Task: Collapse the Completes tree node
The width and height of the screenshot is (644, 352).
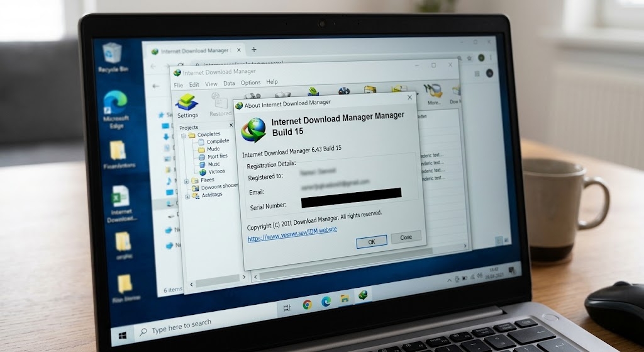Action: click(x=183, y=136)
